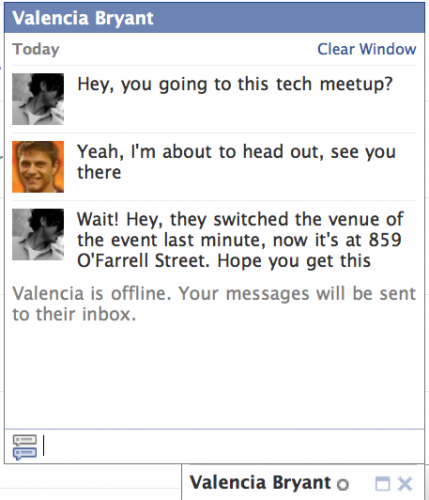Click the "about to head out" reply
The height and width of the screenshot is (500, 429).
pyautogui.click(x=237, y=162)
